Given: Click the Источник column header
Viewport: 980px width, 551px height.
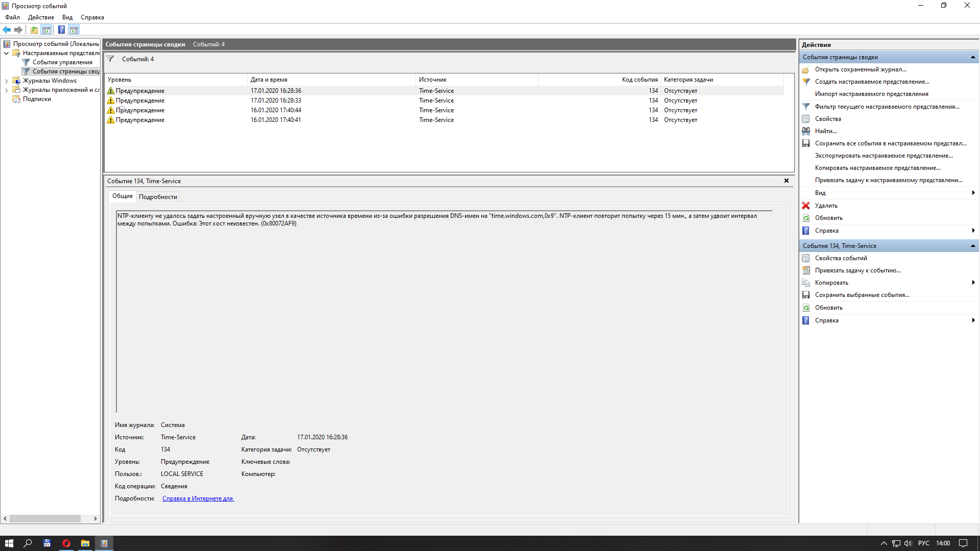Looking at the screenshot, I should coord(477,80).
